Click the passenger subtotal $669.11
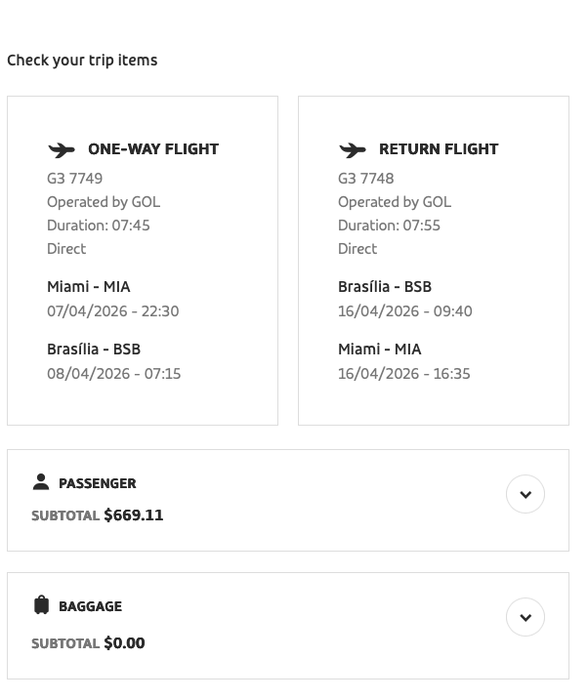Image resolution: width=588 pixels, height=700 pixels. pos(134,515)
